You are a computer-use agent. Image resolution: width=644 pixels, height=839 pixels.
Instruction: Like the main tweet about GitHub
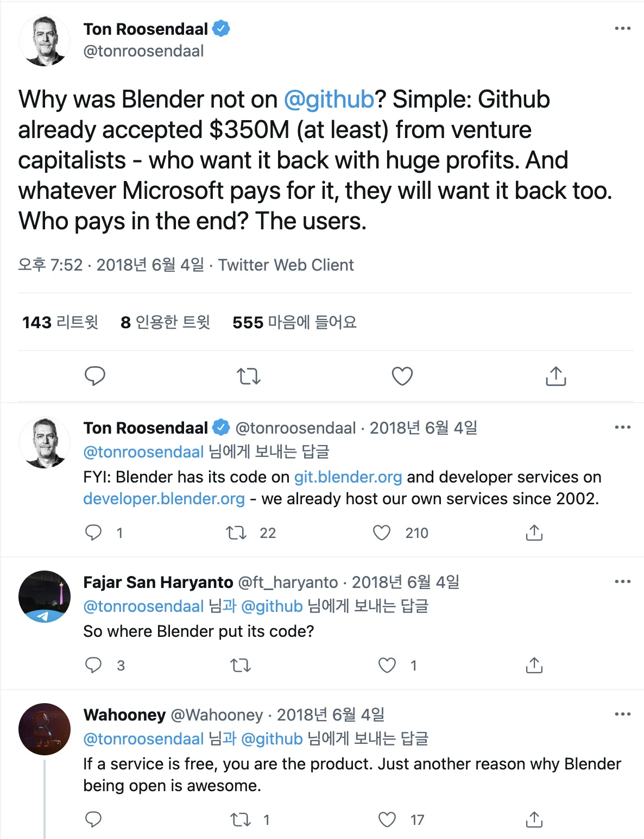point(402,376)
